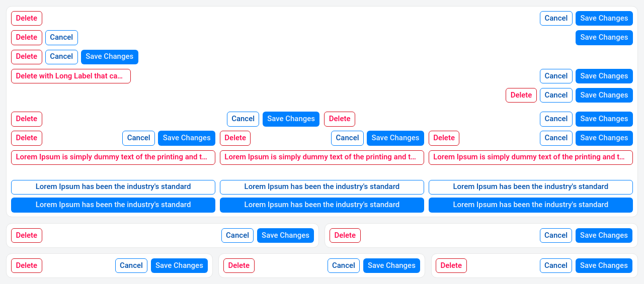Click the center Delete button in the two-column row
The height and width of the screenshot is (284, 644).
339,119
